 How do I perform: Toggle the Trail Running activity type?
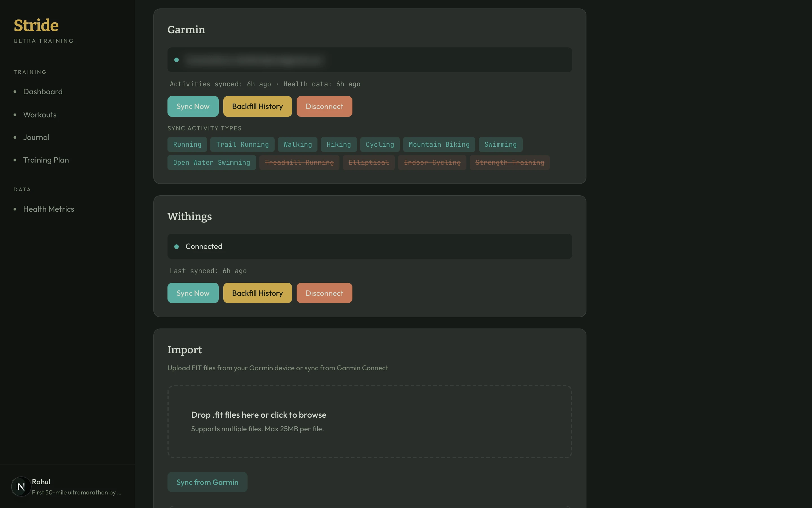coord(242,144)
